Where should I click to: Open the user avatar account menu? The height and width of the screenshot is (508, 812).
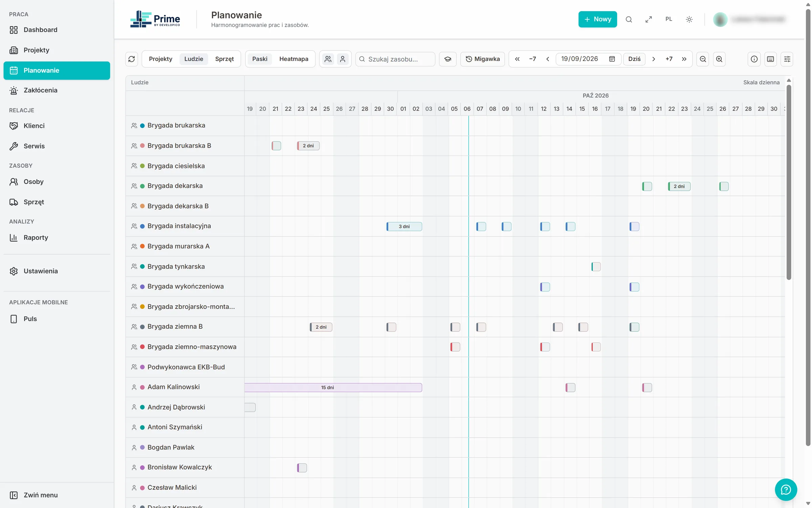720,19
